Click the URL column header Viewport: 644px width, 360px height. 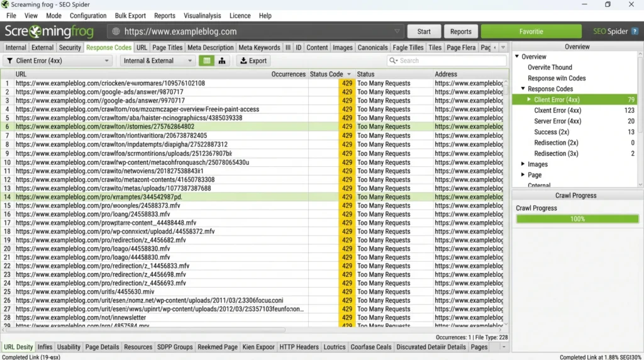(21, 74)
